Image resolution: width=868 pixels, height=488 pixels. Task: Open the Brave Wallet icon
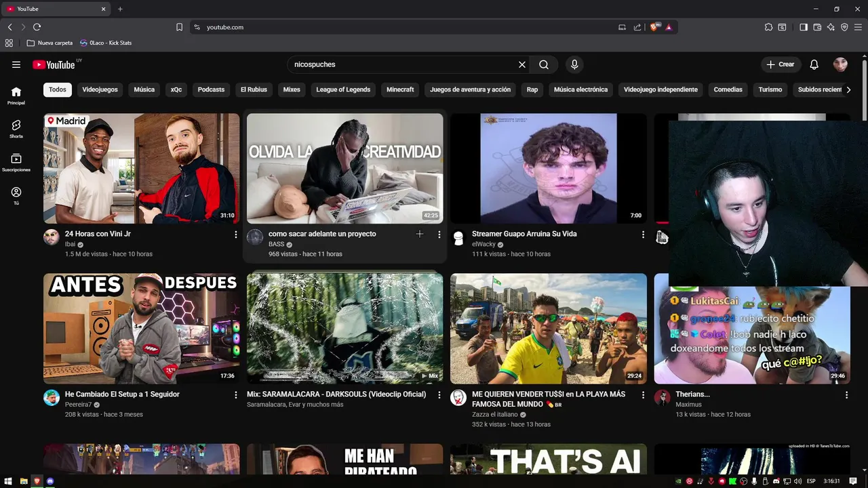[817, 27]
